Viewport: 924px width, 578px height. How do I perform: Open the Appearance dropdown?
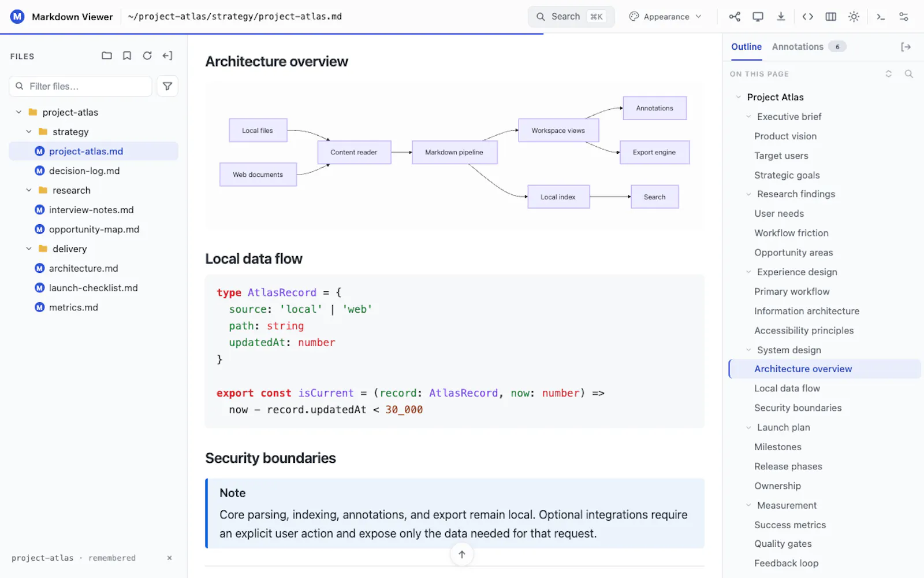tap(665, 17)
